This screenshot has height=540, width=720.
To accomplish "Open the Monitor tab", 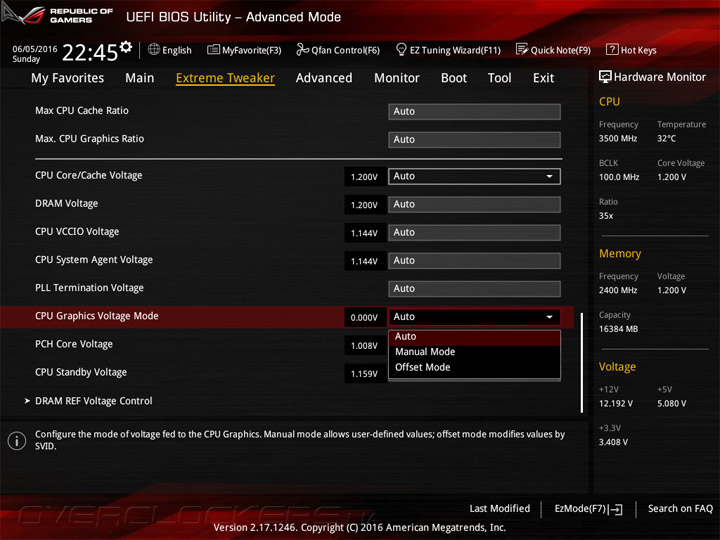I will pyautogui.click(x=397, y=78).
